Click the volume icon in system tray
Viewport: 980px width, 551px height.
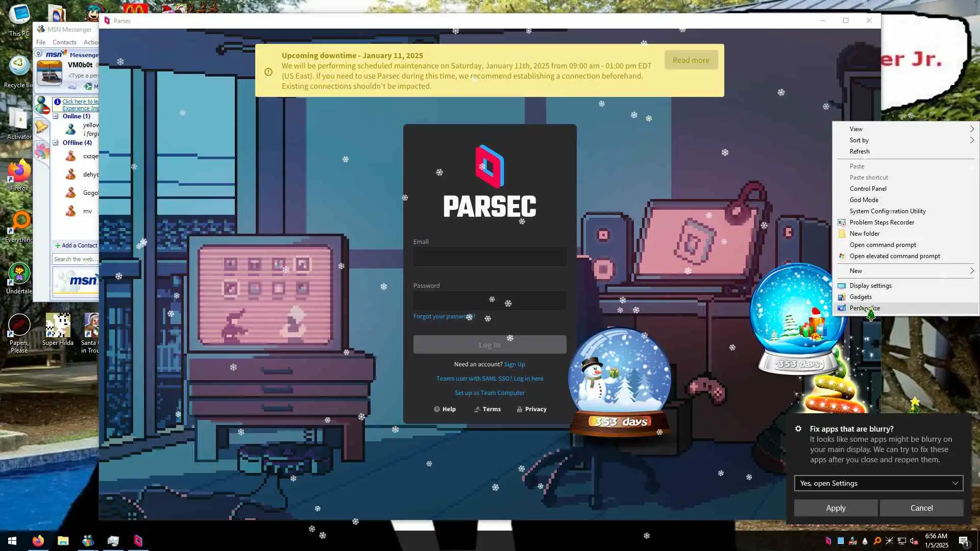pos(914,541)
